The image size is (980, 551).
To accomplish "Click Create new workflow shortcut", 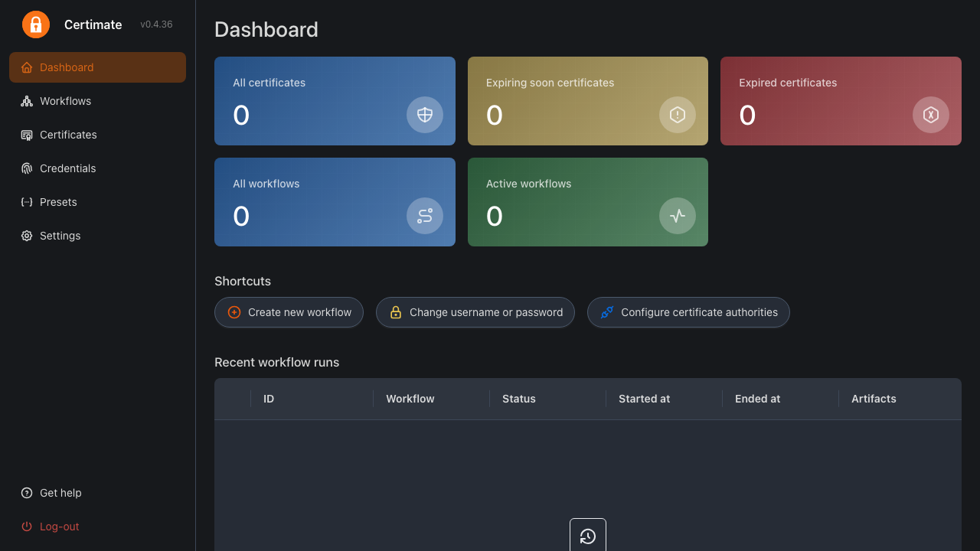I will [x=289, y=312].
